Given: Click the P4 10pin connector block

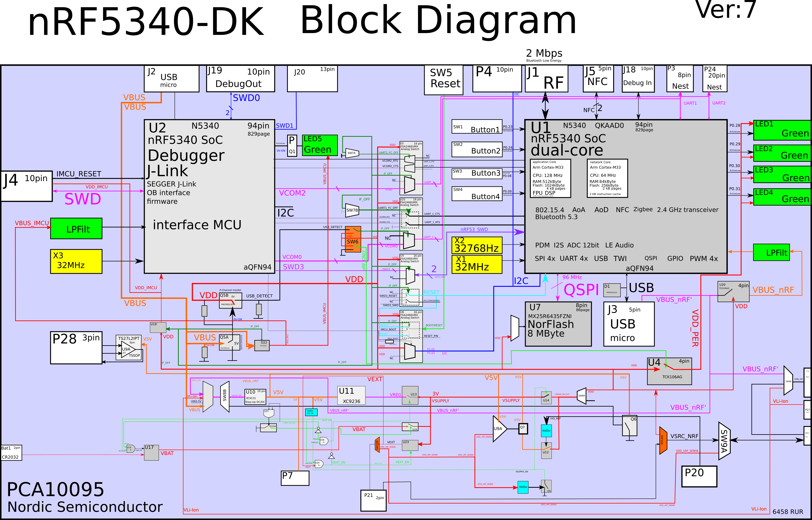Looking at the screenshot, I should 497,78.
